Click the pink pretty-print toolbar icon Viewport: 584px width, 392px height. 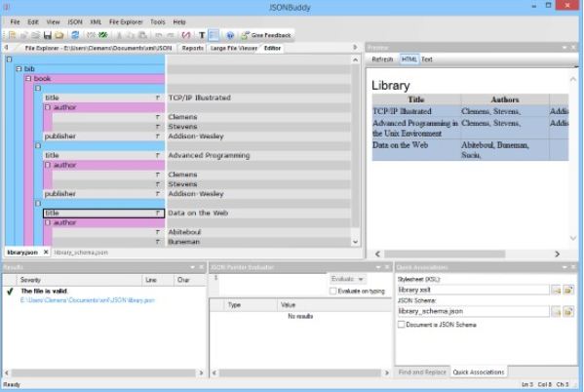(186, 35)
